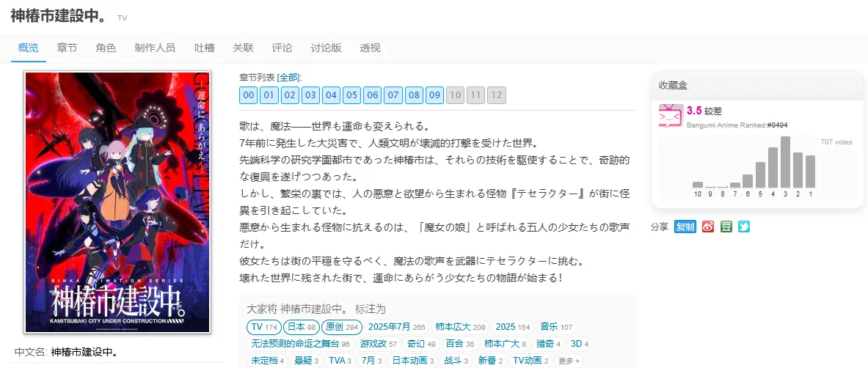Click the 3.5 rating score
Viewport: 868px width, 368px height.
[x=694, y=111]
